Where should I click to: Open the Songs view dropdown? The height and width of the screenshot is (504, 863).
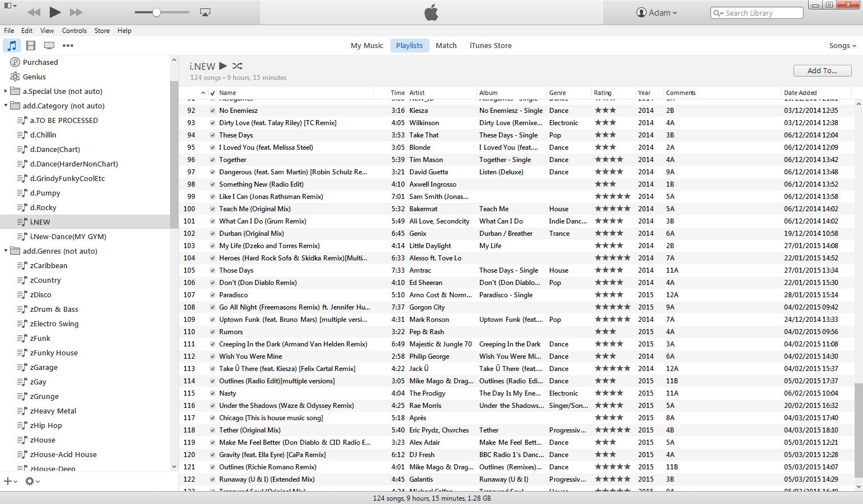point(842,45)
